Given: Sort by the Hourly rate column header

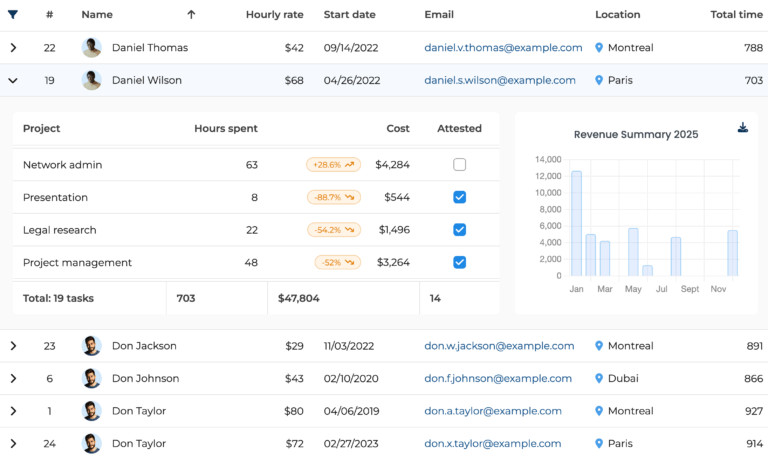Looking at the screenshot, I should (x=274, y=15).
